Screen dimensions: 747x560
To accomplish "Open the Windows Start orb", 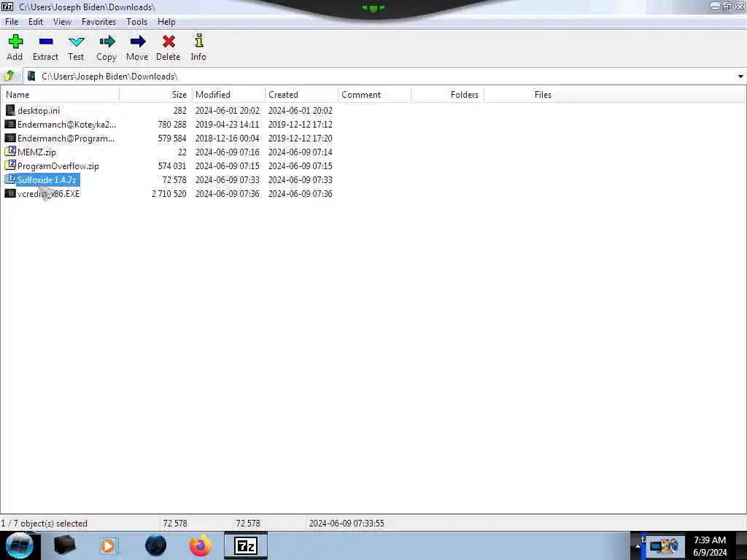I will point(20,545).
